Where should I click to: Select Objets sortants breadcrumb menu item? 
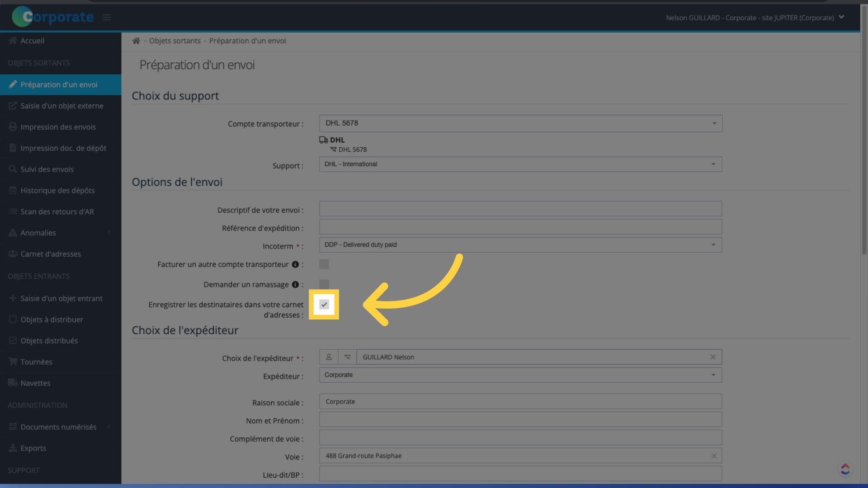(x=175, y=41)
